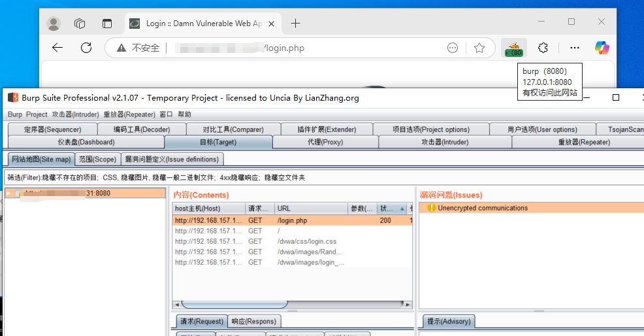
Task: Switch to 代理(Proxy) tab
Action: [325, 142]
